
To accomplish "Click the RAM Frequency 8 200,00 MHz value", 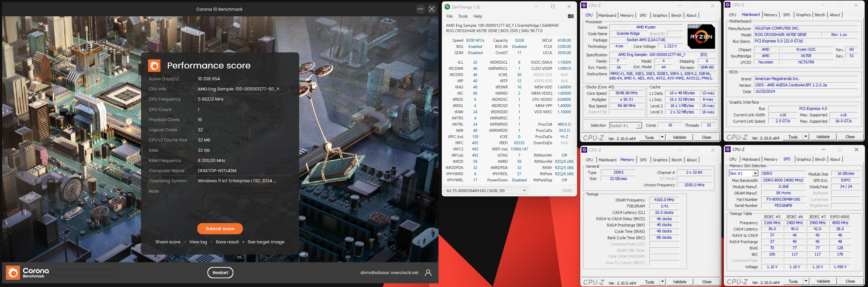I will pos(211,161).
